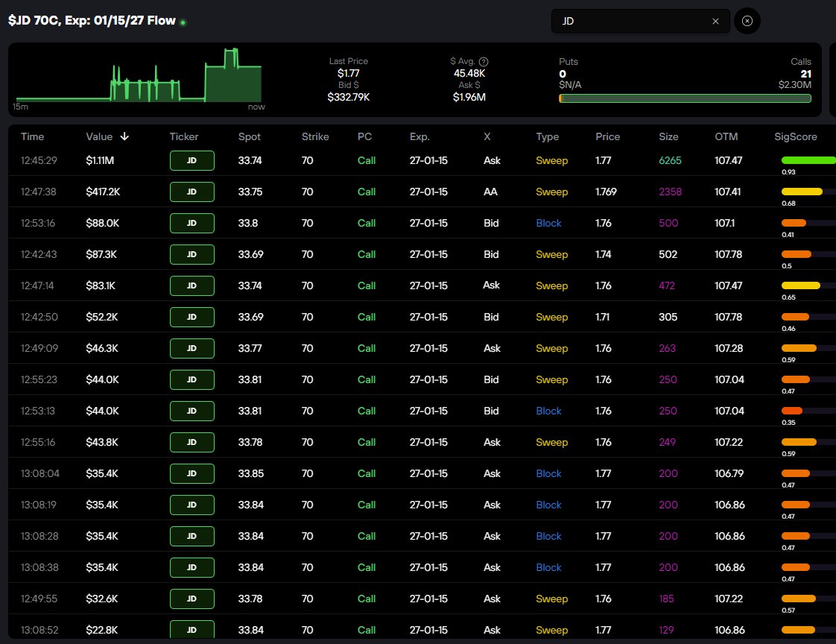
Task: Click the JD ticker badge on the bottom $22.8K row
Action: coord(191,630)
